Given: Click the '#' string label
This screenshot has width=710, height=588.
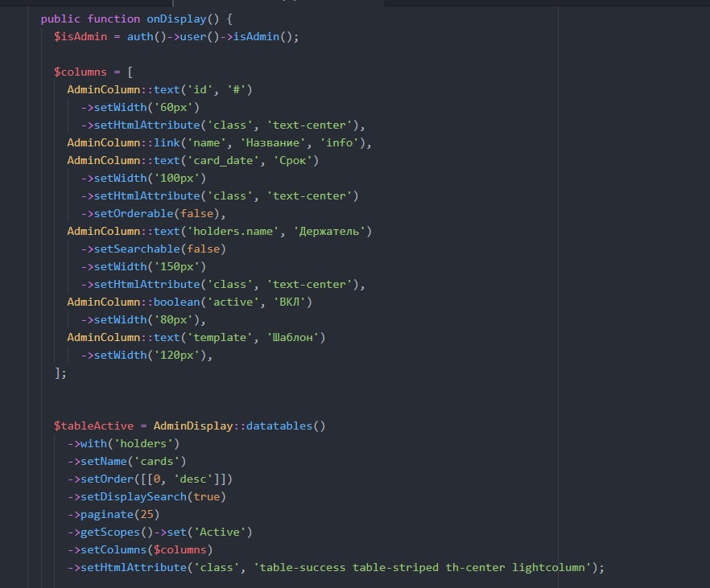Looking at the screenshot, I should click(x=236, y=89).
